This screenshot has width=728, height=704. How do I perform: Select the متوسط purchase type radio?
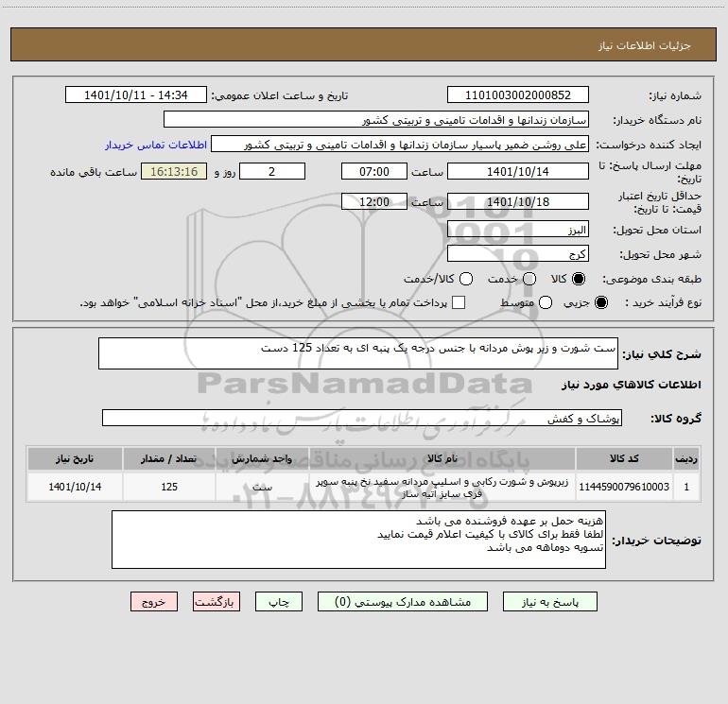546,302
